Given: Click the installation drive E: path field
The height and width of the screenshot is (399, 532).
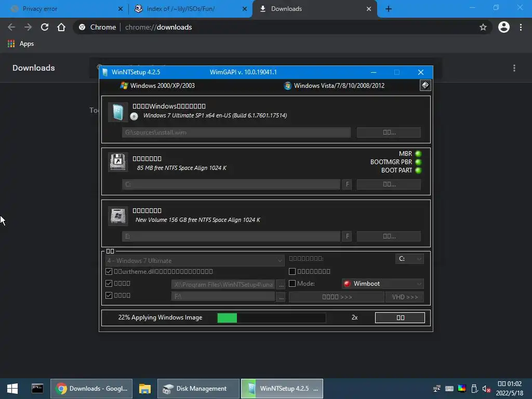Looking at the screenshot, I should 231,236.
